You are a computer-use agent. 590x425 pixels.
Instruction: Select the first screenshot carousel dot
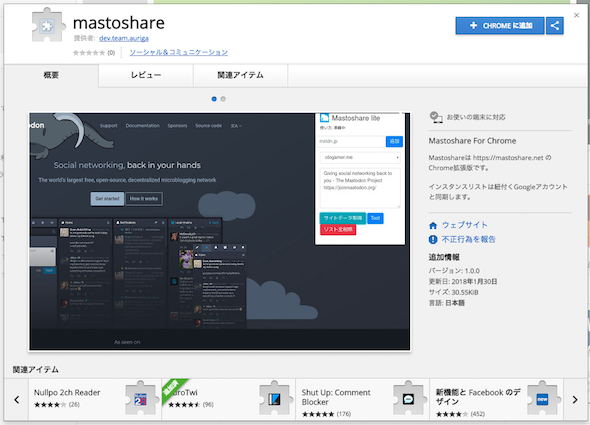(x=214, y=99)
